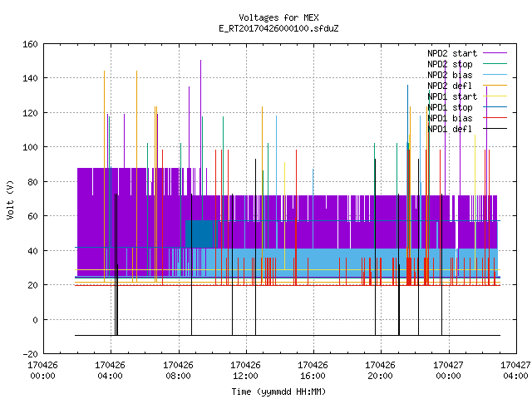Click the '170426 00:00' x-axis tick label
The height and width of the screenshot is (399, 532).
tap(42, 371)
